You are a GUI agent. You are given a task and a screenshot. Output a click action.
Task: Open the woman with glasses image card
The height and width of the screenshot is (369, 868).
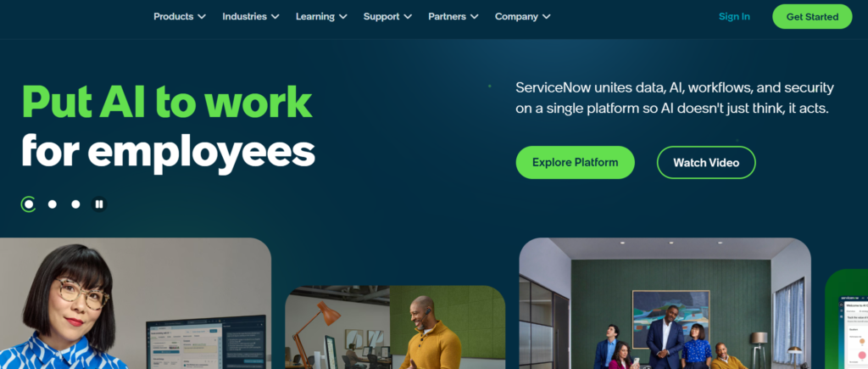pos(136,304)
